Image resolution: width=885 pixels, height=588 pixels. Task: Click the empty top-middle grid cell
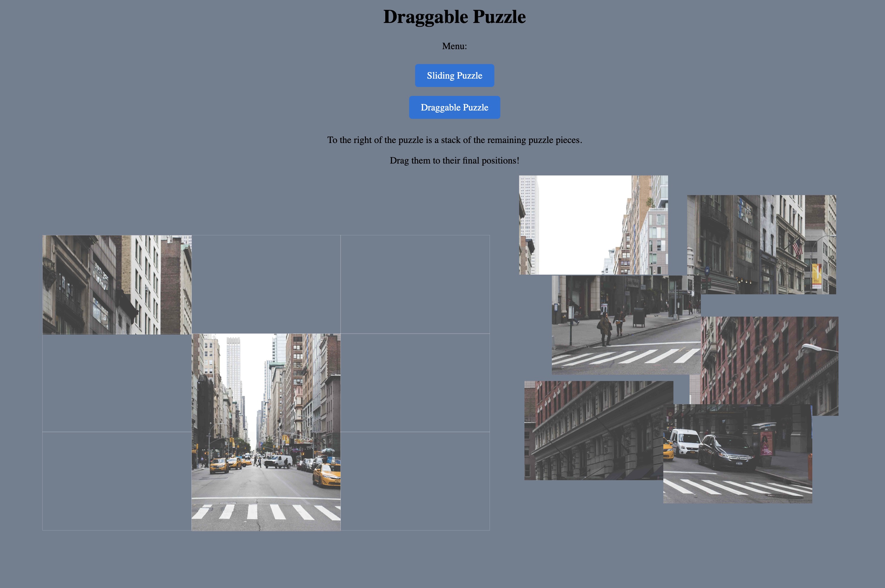pos(266,284)
